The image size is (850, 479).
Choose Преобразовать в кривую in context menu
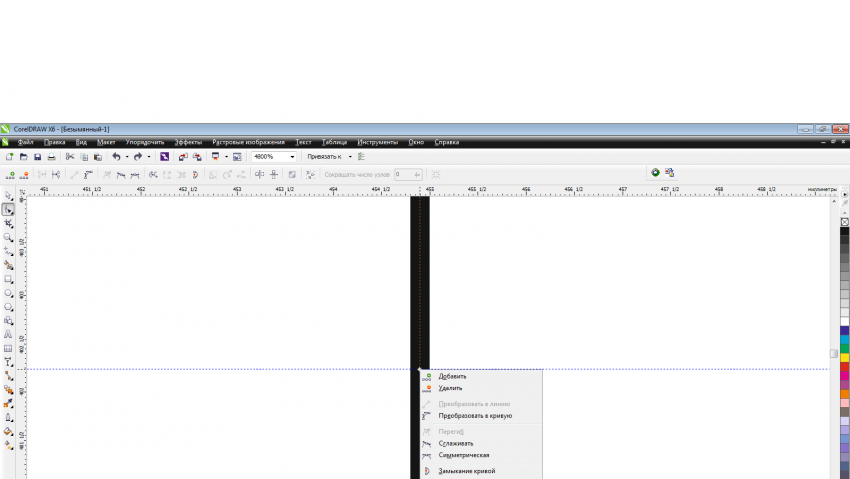481,416
